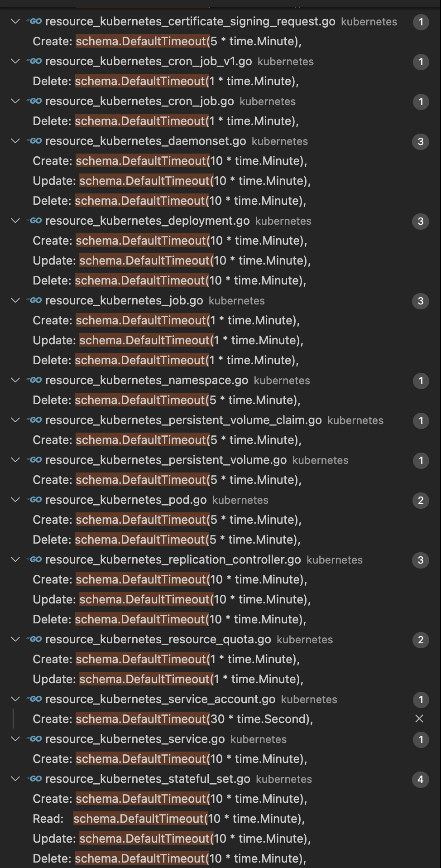Click Go icon of resource_kubernetes_persistent_volume.go
The width and height of the screenshot is (441, 868).
(x=34, y=460)
